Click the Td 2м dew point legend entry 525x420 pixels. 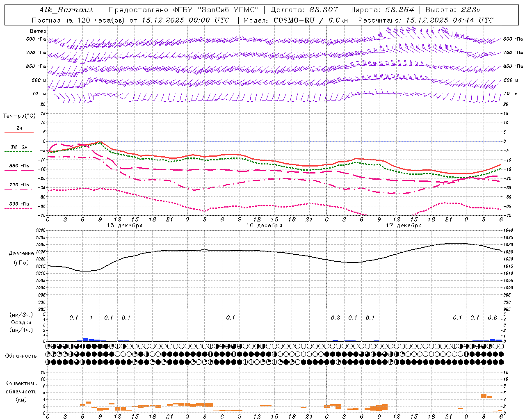[19, 147]
